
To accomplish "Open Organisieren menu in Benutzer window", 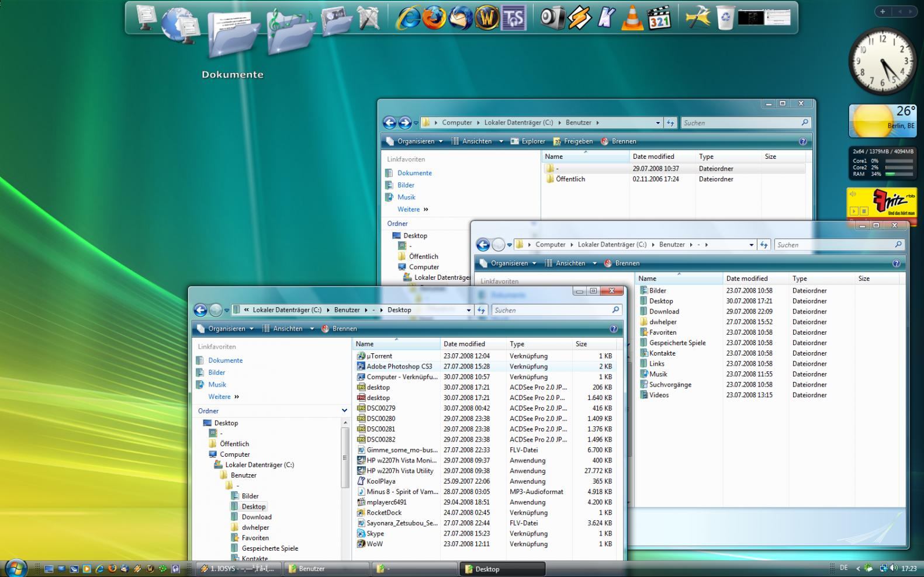I will pos(414,141).
